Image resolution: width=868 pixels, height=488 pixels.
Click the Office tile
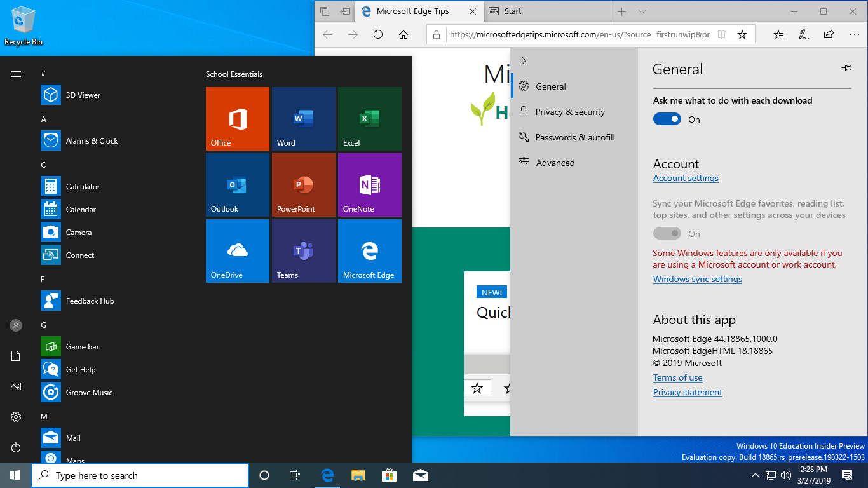click(x=238, y=119)
